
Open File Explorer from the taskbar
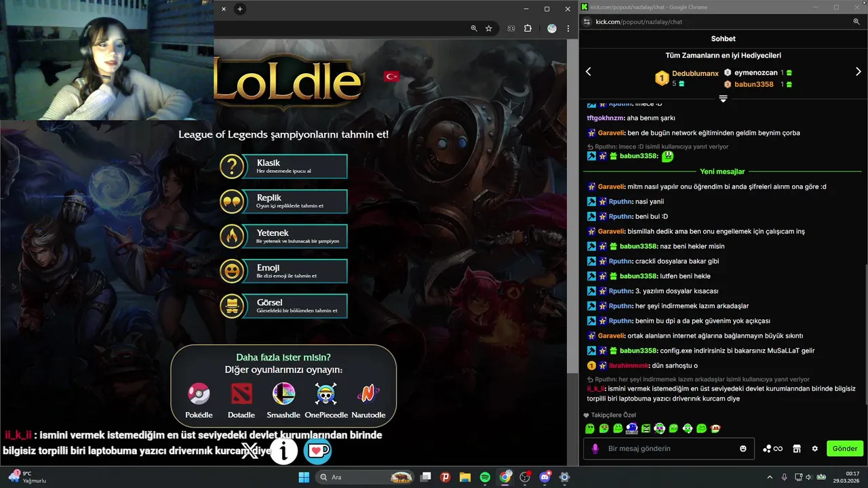click(465, 477)
